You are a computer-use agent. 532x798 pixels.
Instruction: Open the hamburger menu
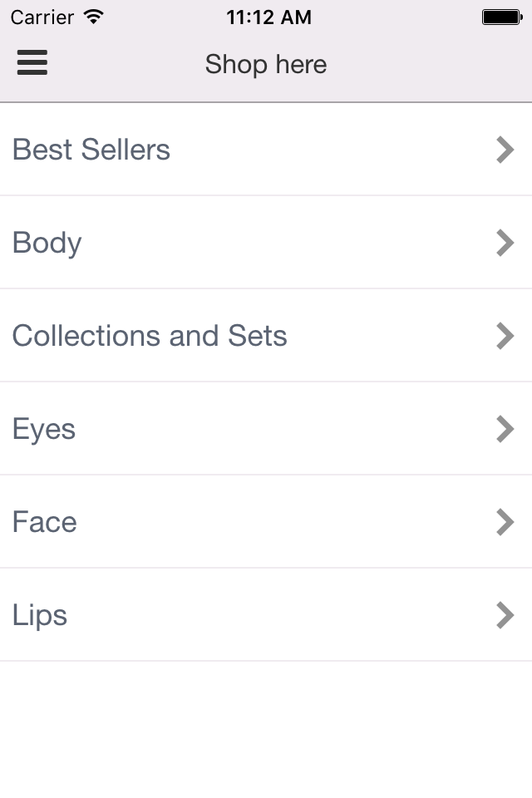point(32,62)
